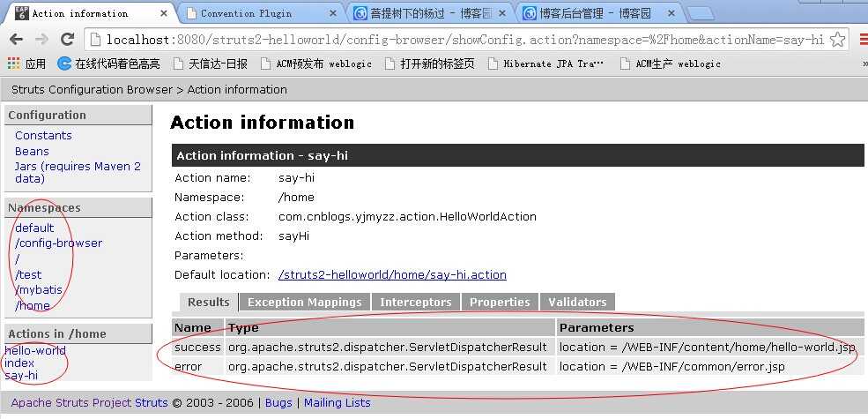Select the /test namespace

click(28, 274)
